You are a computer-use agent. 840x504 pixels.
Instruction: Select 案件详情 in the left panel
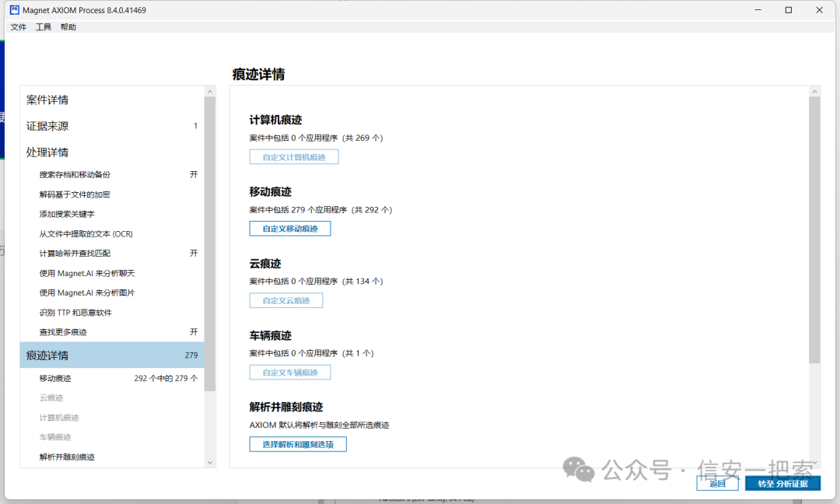112,100
